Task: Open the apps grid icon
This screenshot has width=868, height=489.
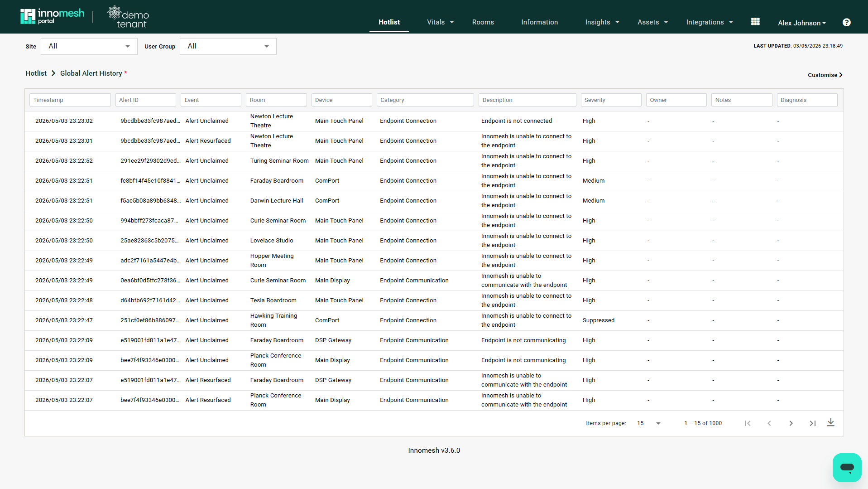Action: tap(755, 22)
